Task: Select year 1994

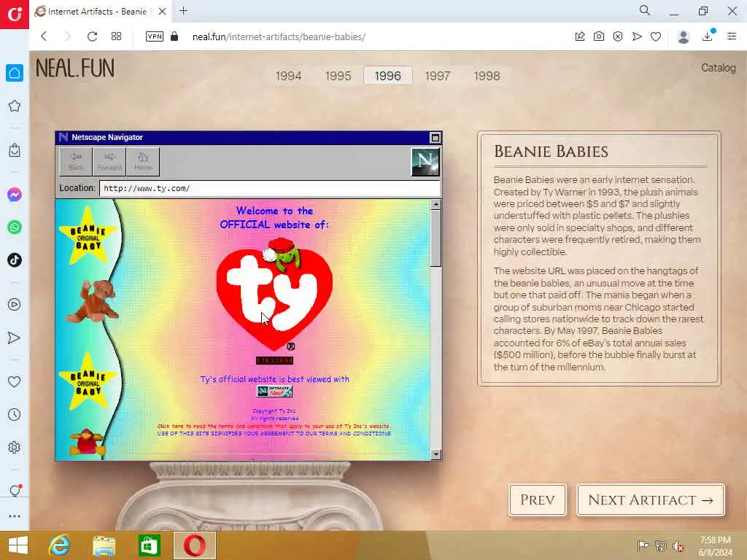Action: (289, 76)
